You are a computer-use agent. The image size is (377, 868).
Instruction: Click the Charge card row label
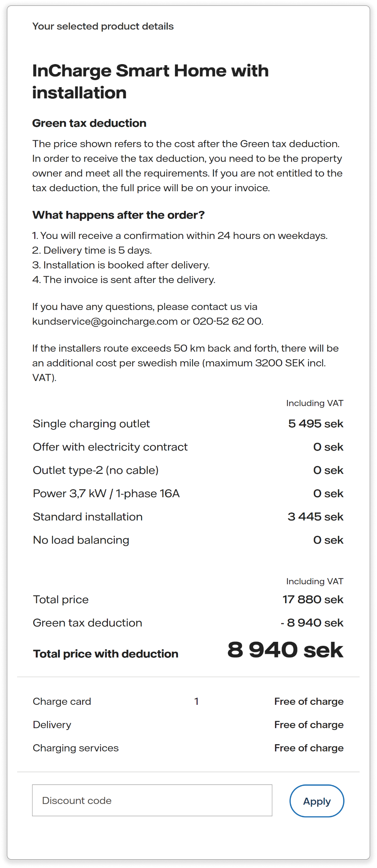point(62,701)
